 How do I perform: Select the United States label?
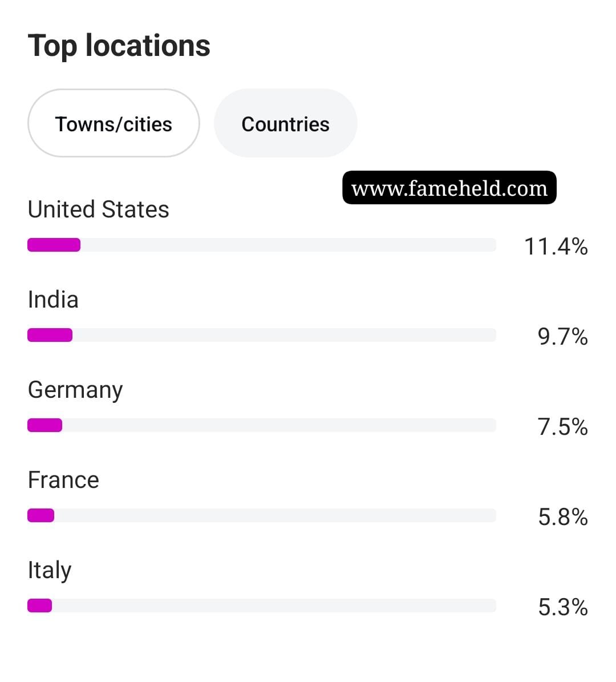pos(99,209)
